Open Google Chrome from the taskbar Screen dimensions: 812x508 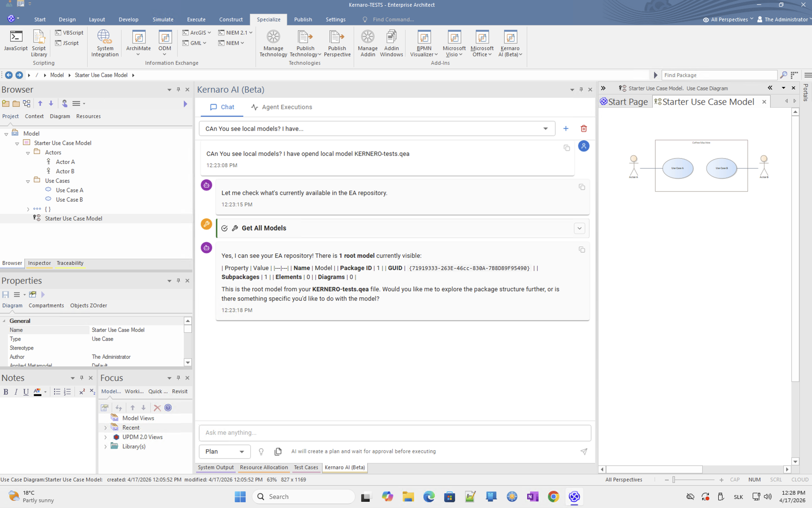click(553, 497)
